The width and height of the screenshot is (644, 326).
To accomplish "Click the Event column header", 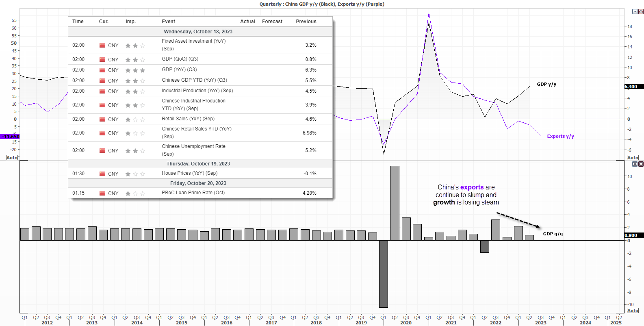I will pyautogui.click(x=168, y=22).
